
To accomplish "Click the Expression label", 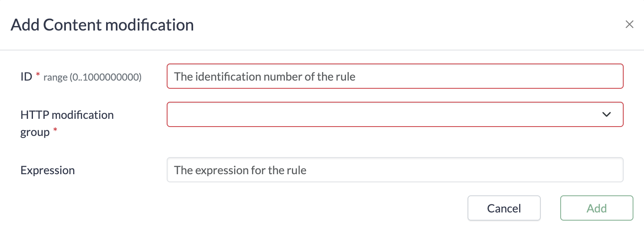I will (x=48, y=170).
